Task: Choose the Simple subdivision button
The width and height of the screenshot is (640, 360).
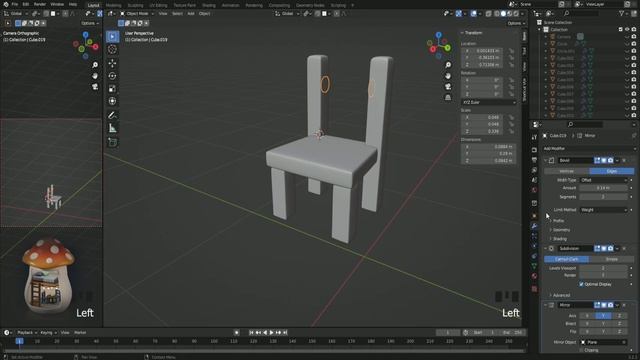Action: (611, 259)
